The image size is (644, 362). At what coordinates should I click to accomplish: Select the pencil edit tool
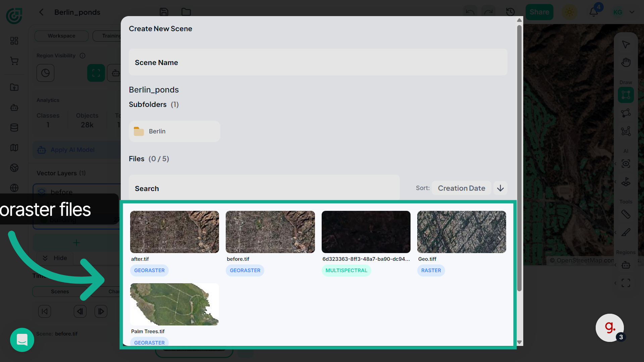pos(626,232)
